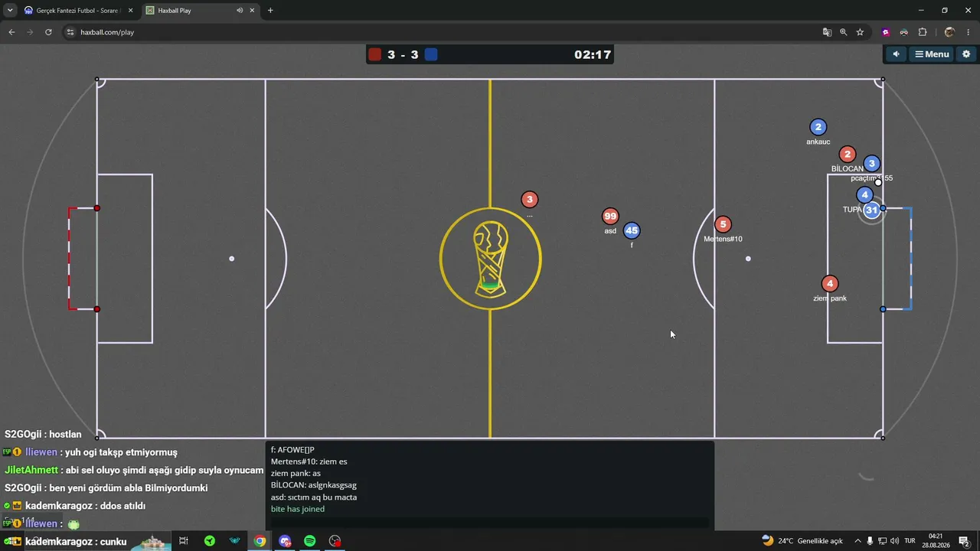Screen dimensions: 980x551
Task: Click stream chat message 'S2GOgii : hostlan'
Action: [43, 434]
